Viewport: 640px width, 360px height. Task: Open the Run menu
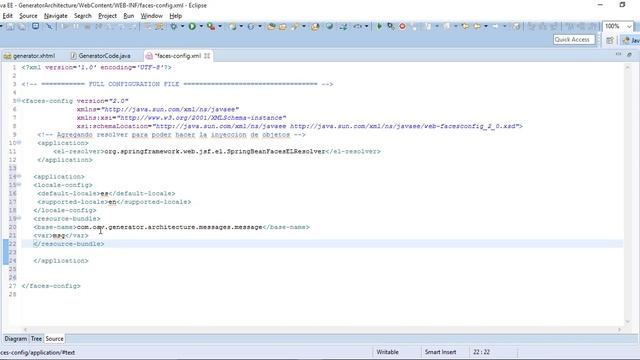(x=129, y=16)
